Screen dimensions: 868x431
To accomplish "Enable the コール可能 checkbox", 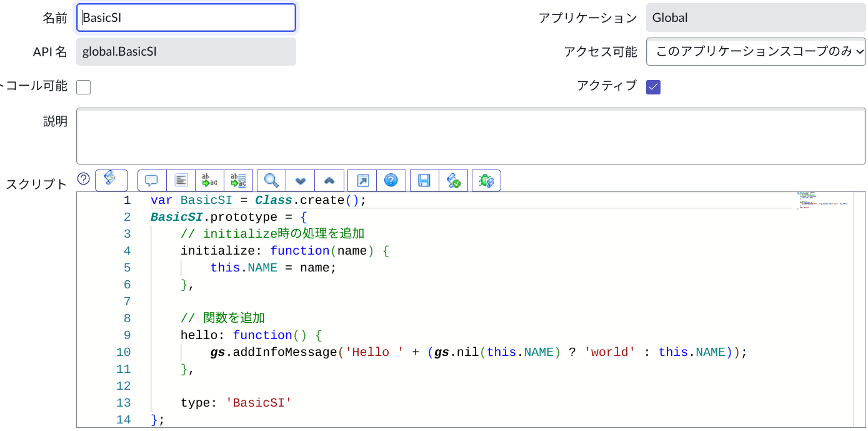I will point(83,87).
